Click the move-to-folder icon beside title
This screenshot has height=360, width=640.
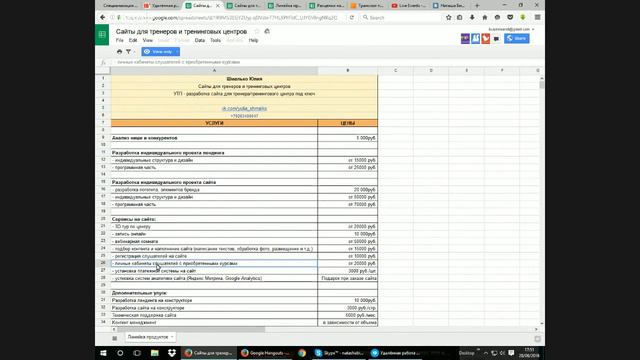[267, 31]
